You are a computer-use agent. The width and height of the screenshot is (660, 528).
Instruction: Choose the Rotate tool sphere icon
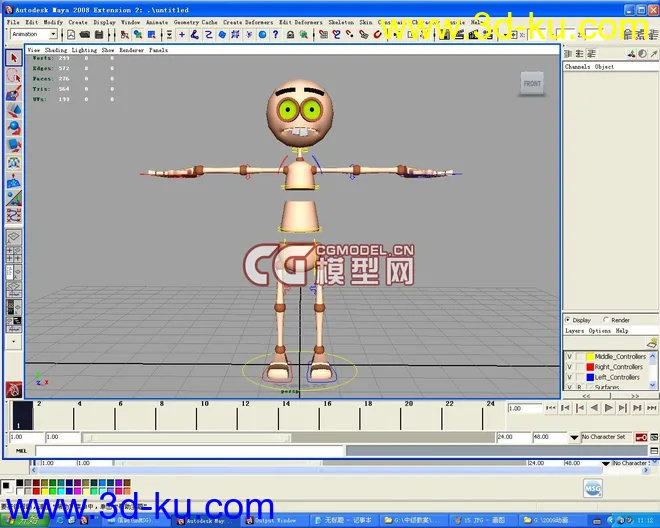pyautogui.click(x=14, y=127)
